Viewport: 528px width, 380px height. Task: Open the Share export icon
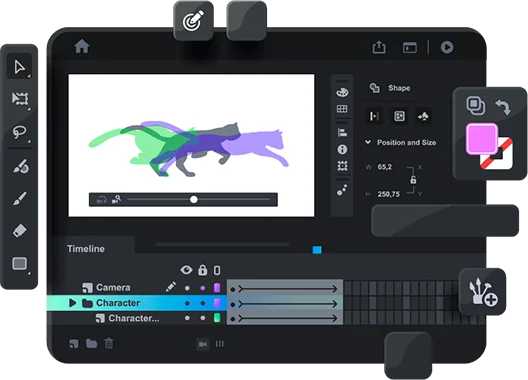379,47
